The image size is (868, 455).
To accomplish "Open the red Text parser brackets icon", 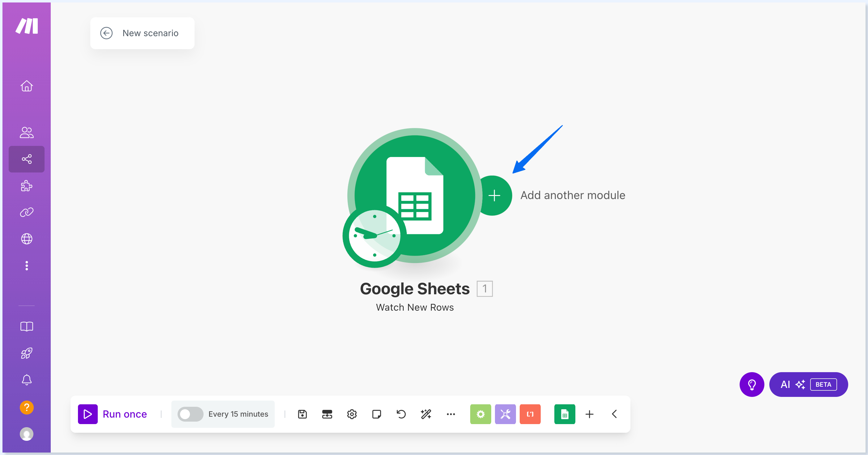I will click(530, 414).
